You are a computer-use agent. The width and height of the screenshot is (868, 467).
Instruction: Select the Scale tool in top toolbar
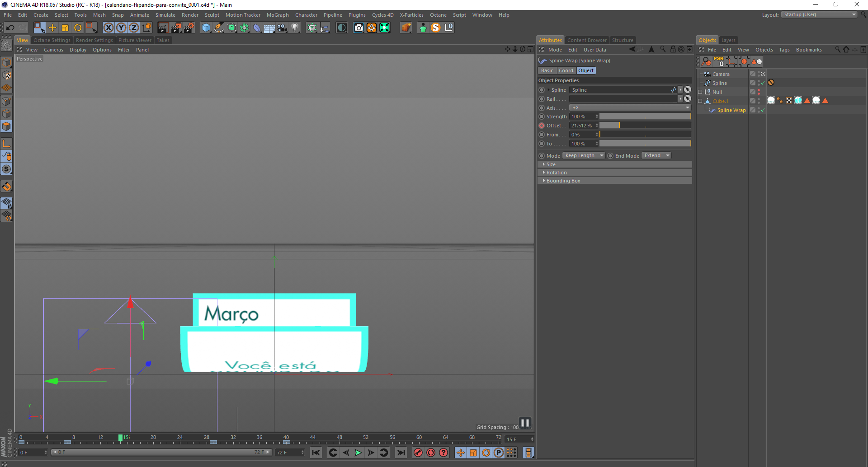point(65,28)
